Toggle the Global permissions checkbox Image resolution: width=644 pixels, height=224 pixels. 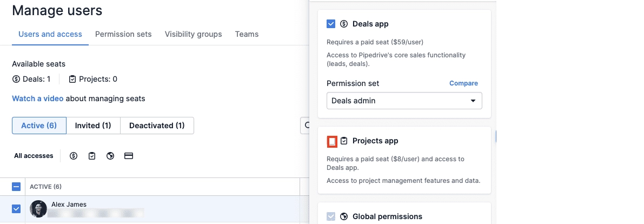point(331,216)
